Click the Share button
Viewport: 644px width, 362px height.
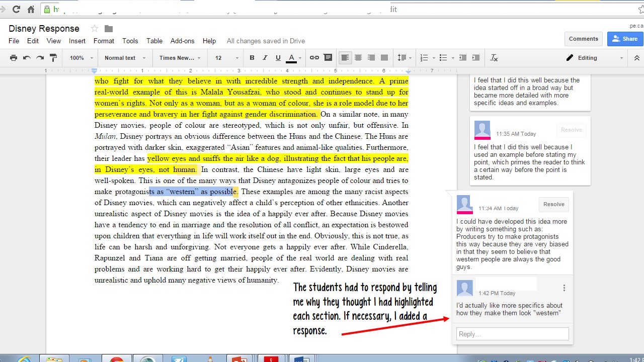pyautogui.click(x=625, y=38)
